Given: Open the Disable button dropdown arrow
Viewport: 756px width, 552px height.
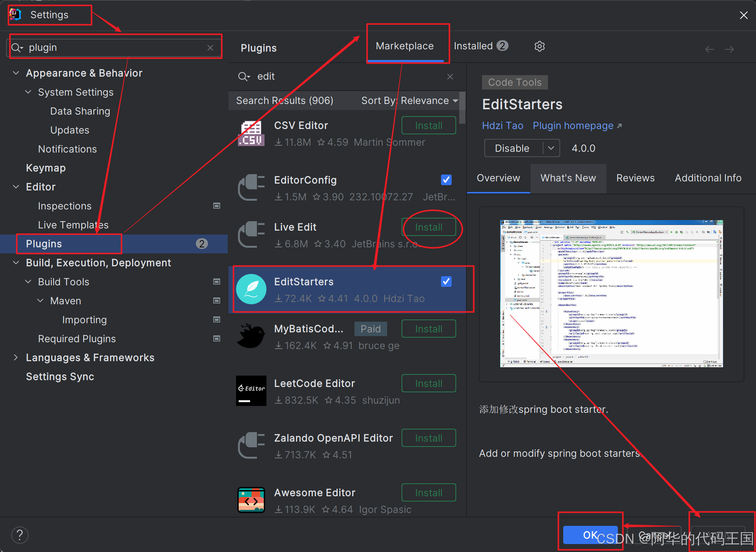Looking at the screenshot, I should pos(551,148).
